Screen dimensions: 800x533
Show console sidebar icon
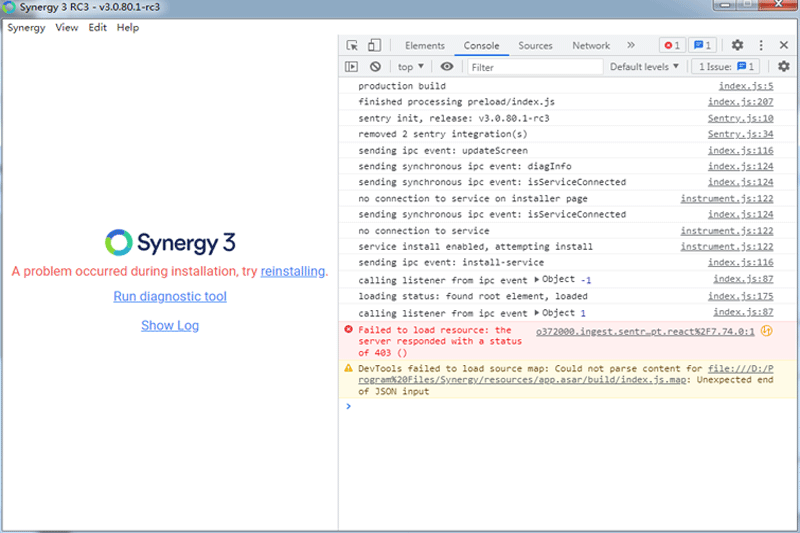pyautogui.click(x=352, y=67)
